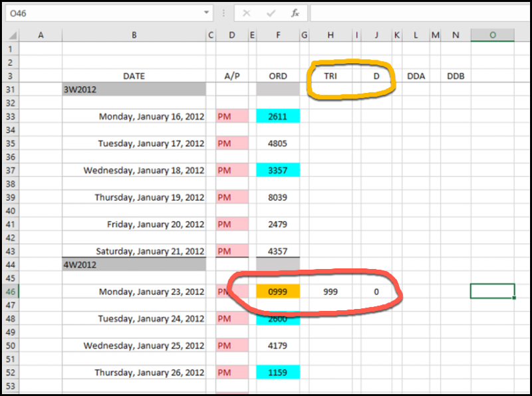The image size is (532, 396).
Task: Select the TRI header cell
Action: tap(331, 76)
